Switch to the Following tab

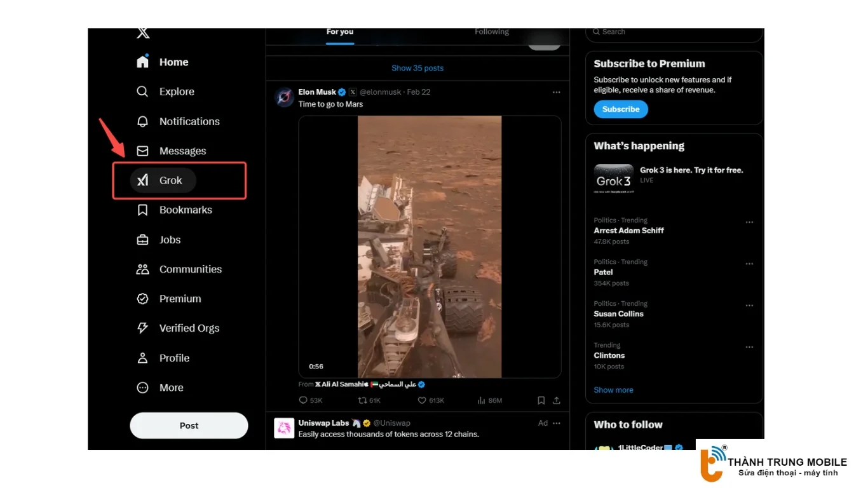(x=492, y=32)
